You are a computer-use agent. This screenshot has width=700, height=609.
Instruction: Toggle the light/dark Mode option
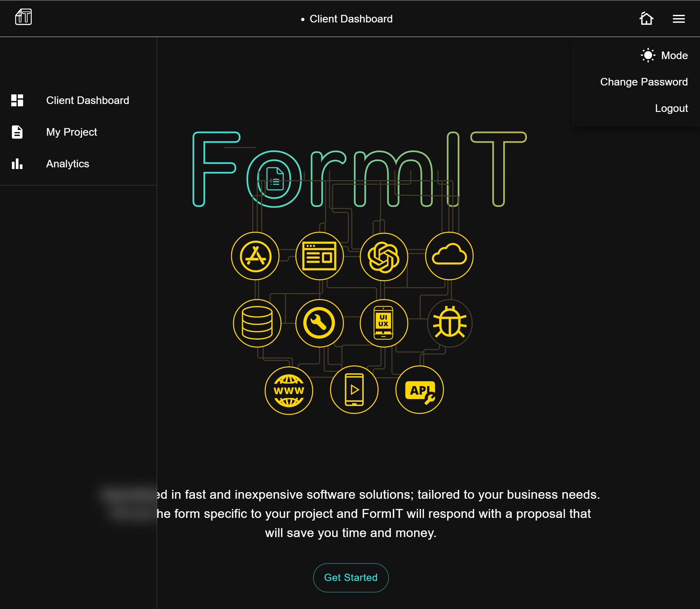coord(664,55)
